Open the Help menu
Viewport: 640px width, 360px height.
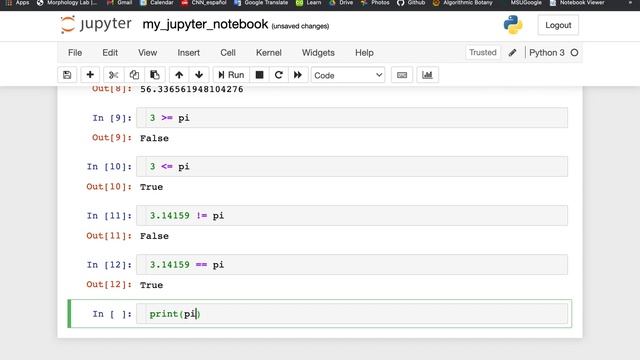pos(364,53)
